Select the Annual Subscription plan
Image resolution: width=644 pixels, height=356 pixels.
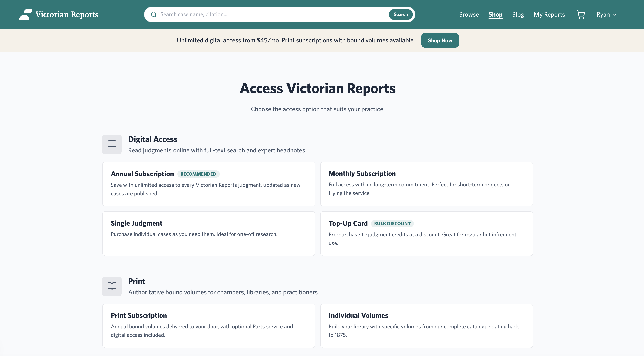(x=208, y=184)
